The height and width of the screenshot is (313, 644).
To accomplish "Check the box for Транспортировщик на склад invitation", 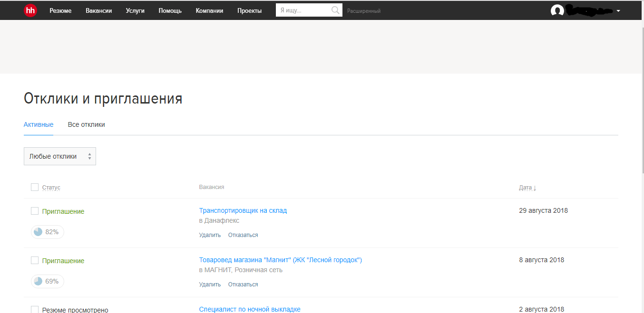I will tap(35, 211).
